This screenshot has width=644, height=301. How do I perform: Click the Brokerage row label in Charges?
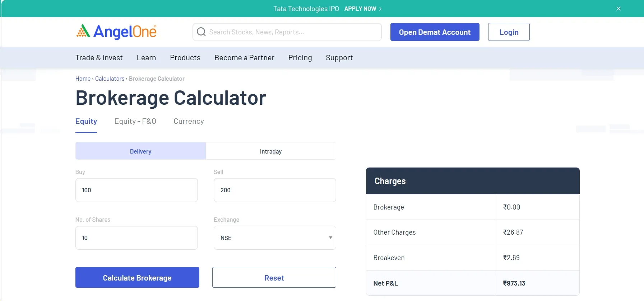pyautogui.click(x=389, y=207)
